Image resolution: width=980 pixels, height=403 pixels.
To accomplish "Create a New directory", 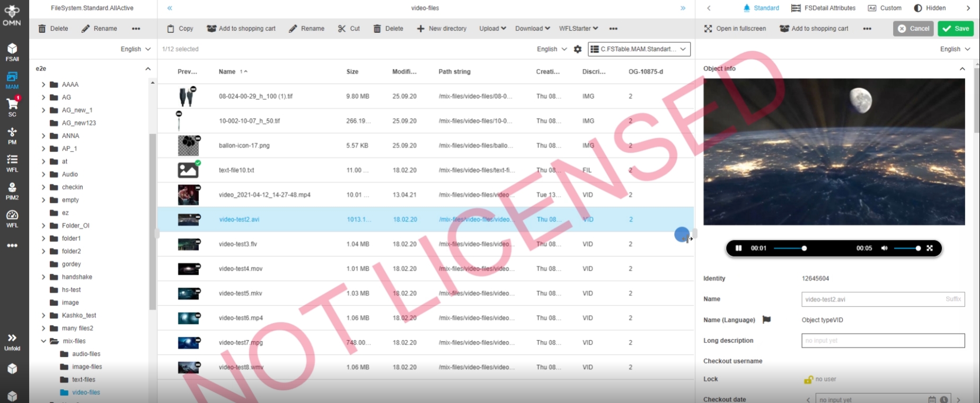I will tap(442, 29).
